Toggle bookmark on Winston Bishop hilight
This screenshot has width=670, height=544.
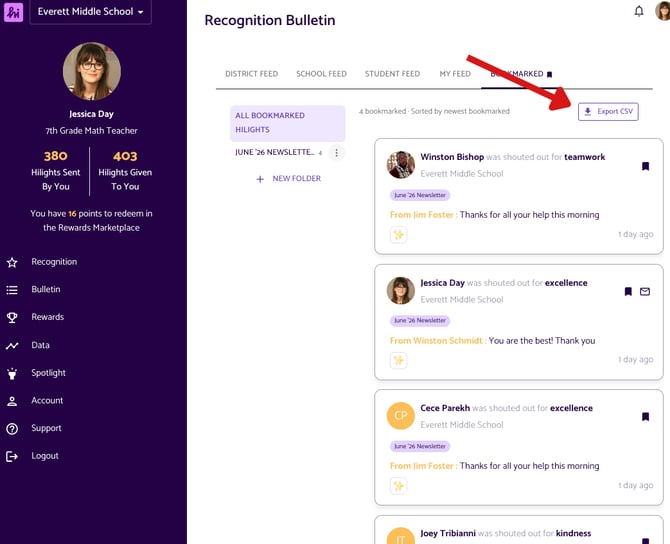pyautogui.click(x=645, y=166)
